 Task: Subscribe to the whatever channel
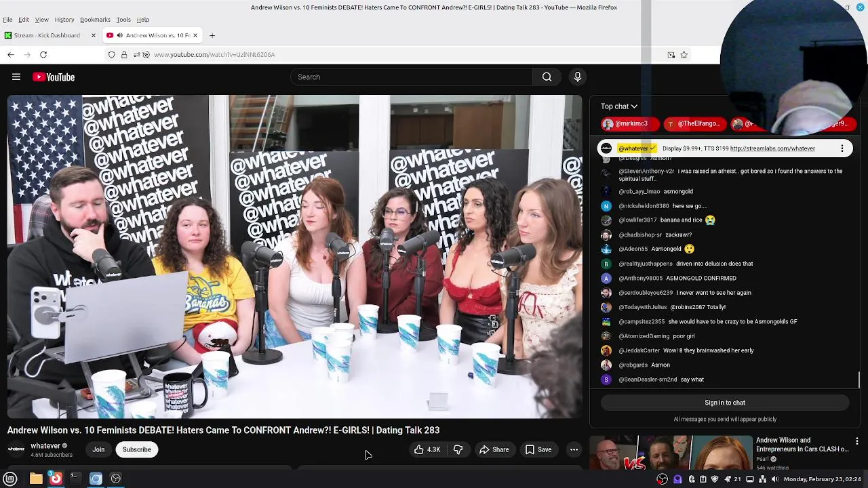pos(136,449)
